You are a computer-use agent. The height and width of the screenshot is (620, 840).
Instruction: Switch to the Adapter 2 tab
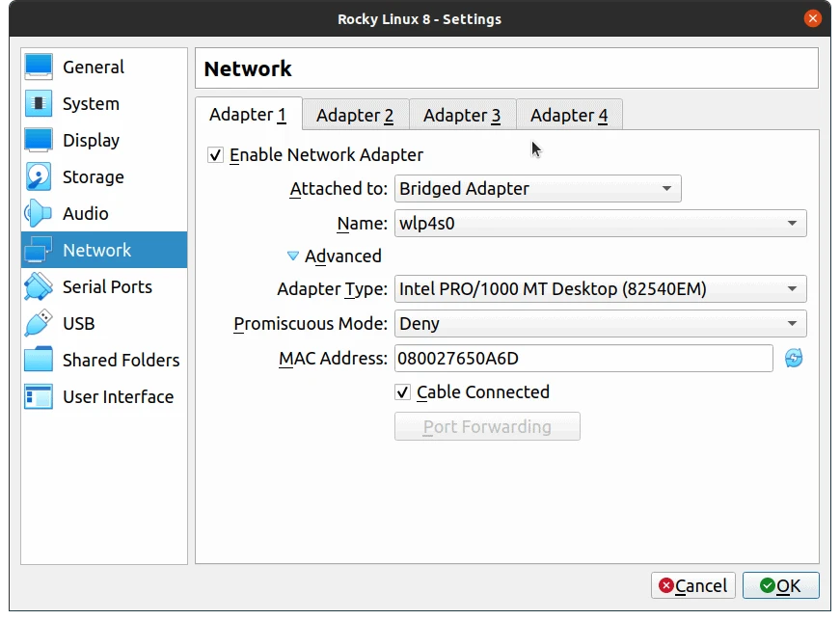coord(354,114)
